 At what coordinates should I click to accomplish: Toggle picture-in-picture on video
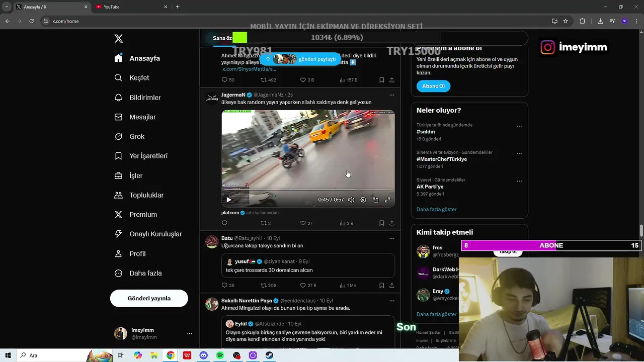pos(375,200)
